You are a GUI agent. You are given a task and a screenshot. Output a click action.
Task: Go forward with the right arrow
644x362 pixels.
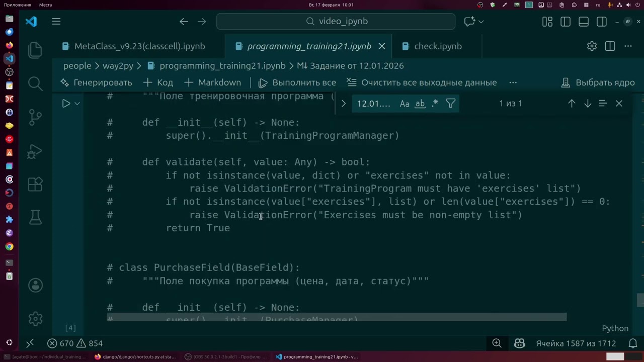pos(202,21)
